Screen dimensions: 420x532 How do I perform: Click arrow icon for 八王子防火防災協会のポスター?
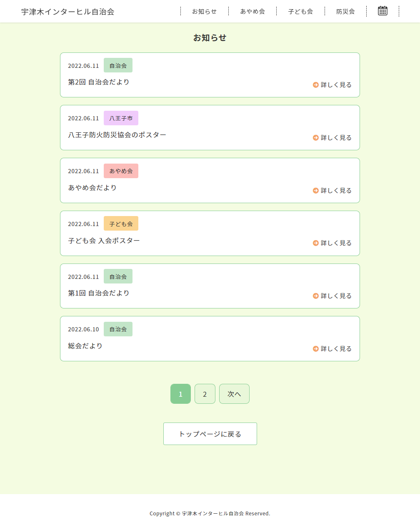click(316, 138)
